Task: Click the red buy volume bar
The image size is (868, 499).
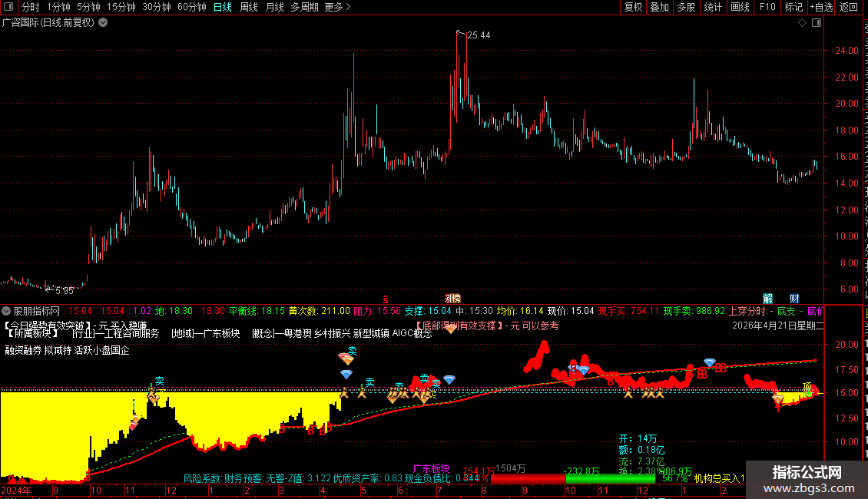Action: tap(528, 478)
